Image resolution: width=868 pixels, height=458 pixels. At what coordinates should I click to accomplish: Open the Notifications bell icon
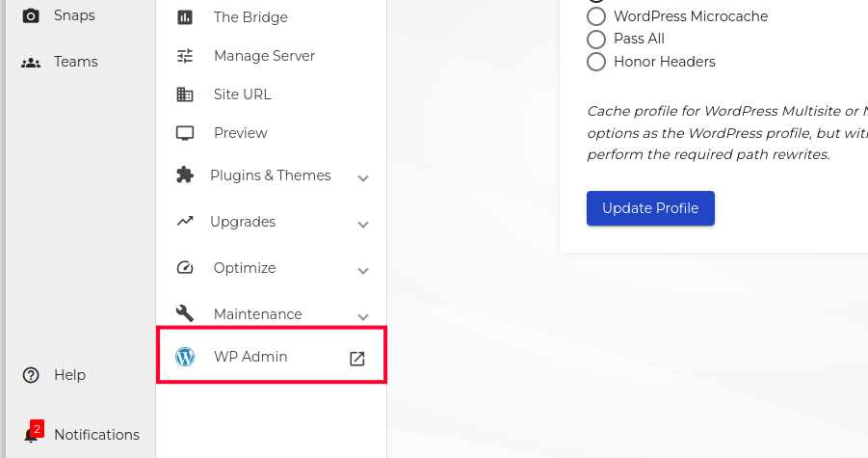pyautogui.click(x=32, y=435)
